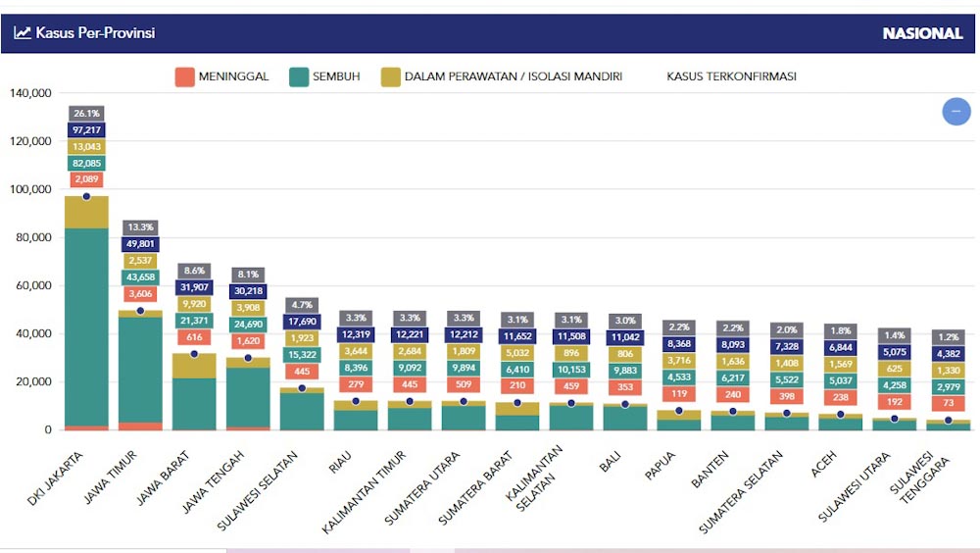Click the Papua 8,368 confirmed label
The image size is (980, 553).
pos(679,344)
